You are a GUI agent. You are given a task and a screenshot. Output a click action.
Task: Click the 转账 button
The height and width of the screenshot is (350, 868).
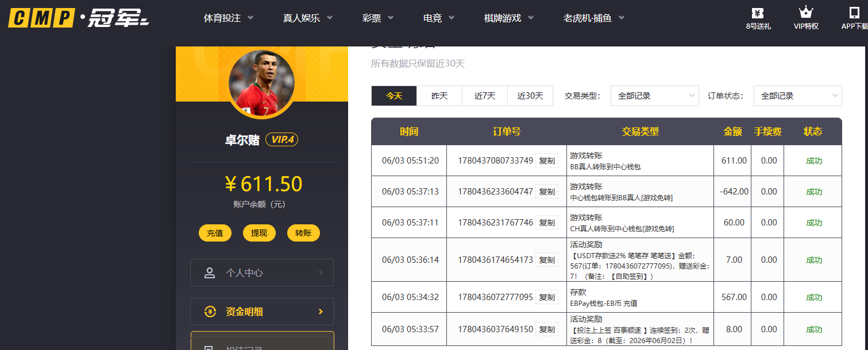click(303, 233)
